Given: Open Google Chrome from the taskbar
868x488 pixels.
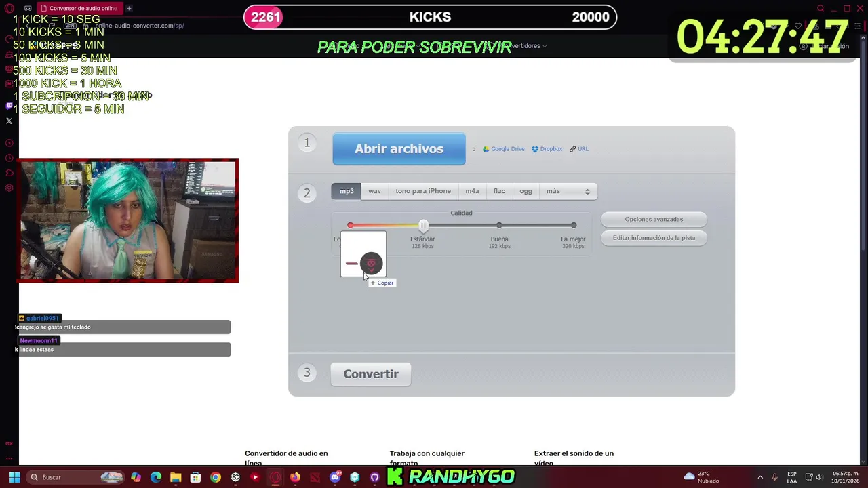Looking at the screenshot, I should pyautogui.click(x=216, y=477).
